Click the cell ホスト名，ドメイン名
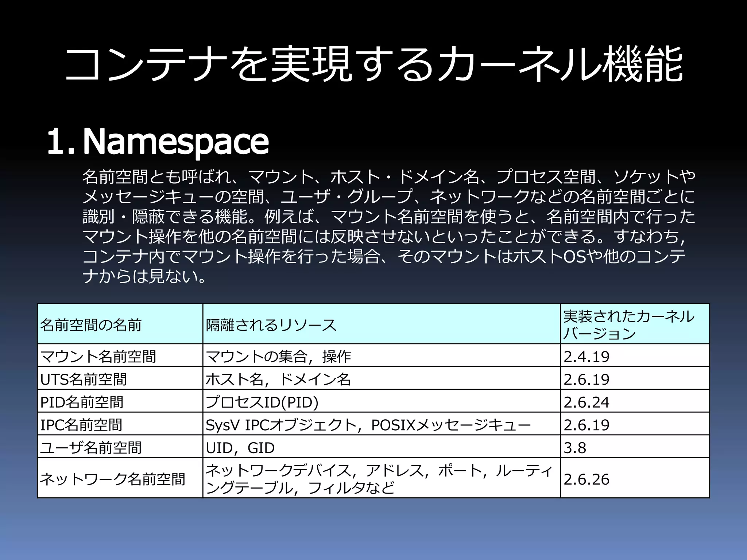Image resolution: width=747 pixels, height=560 pixels. coord(278,379)
